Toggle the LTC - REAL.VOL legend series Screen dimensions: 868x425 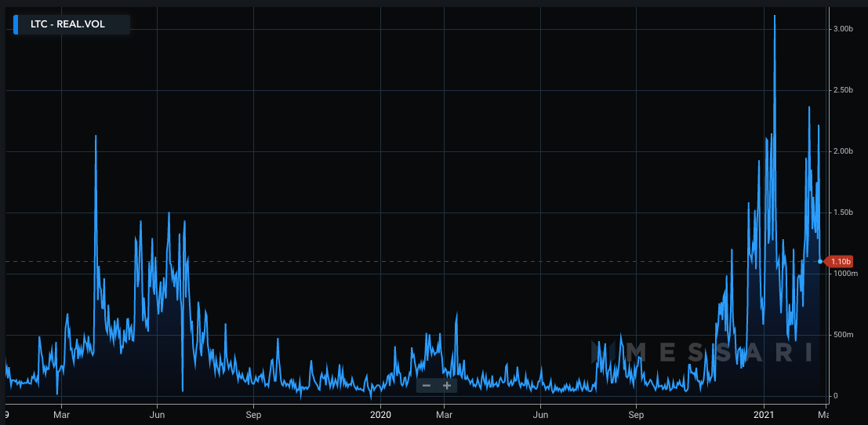71,25
